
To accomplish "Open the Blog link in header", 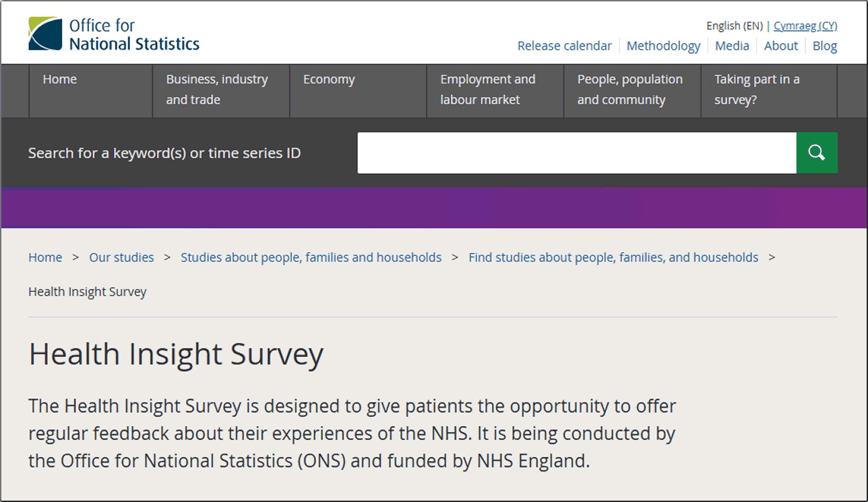I will pos(825,46).
